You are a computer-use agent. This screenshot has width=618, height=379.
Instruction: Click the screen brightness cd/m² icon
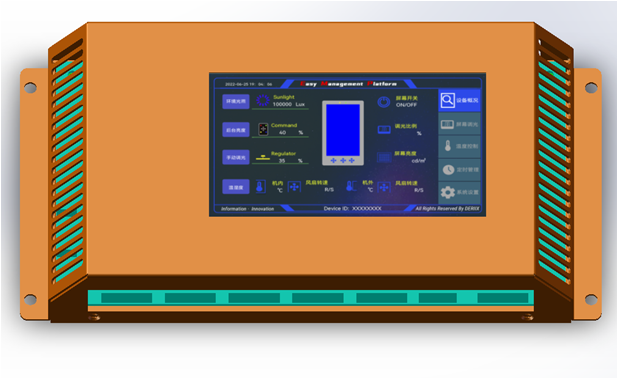coord(384,158)
